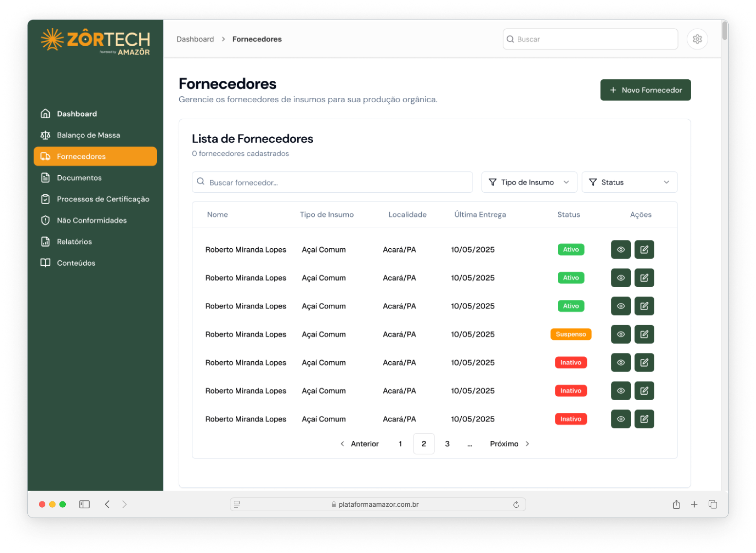Reload the page using browser refresh icon

pyautogui.click(x=516, y=505)
